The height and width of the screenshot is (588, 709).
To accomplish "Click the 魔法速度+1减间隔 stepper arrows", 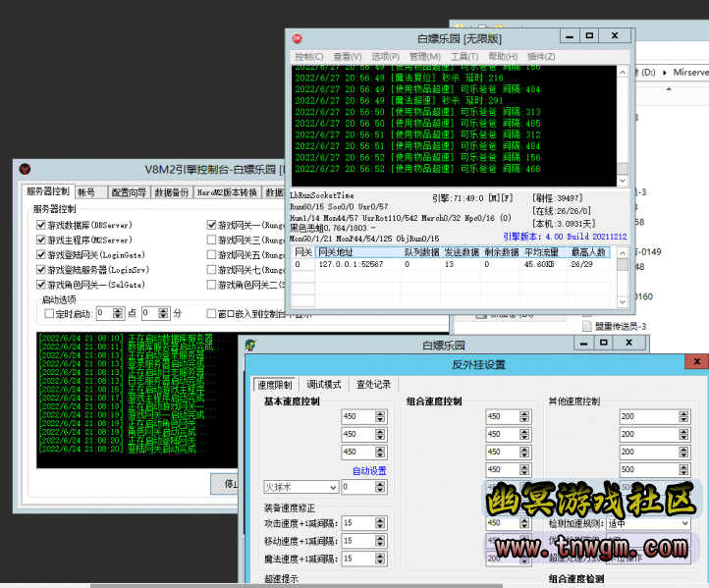I will pos(380,559).
